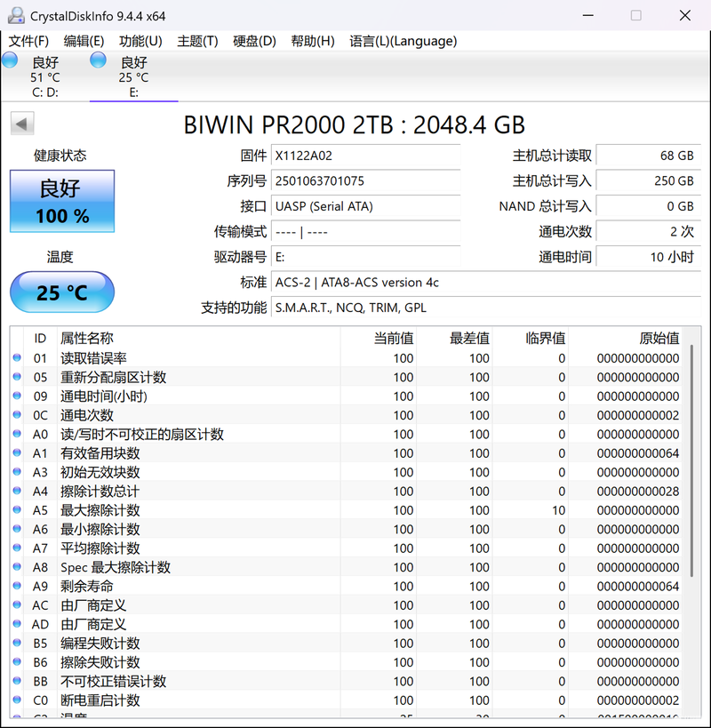Click the 临界值 column header

[531, 338]
